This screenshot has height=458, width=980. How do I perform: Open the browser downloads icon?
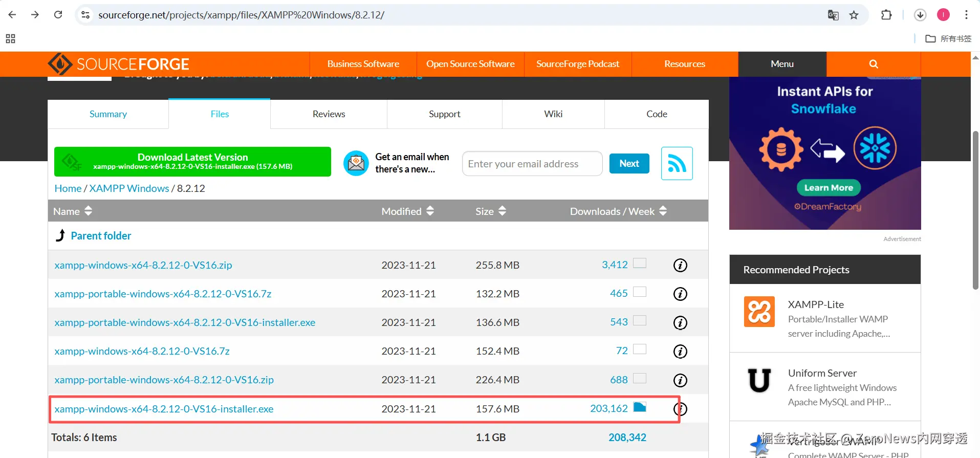coord(920,15)
